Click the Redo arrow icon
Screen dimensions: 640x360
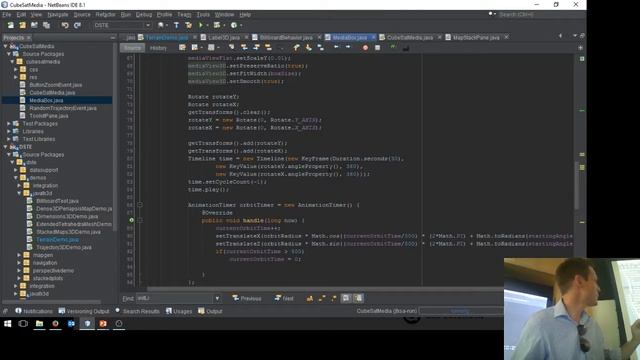click(77, 25)
